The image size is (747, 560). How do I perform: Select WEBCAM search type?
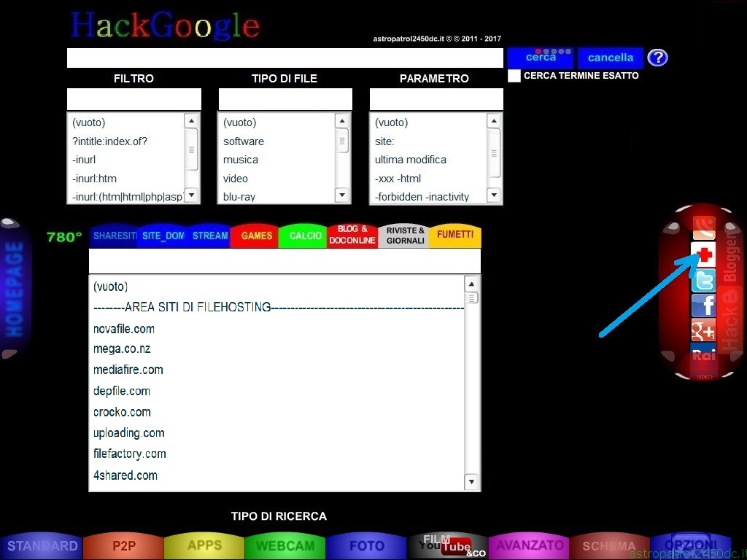click(285, 545)
